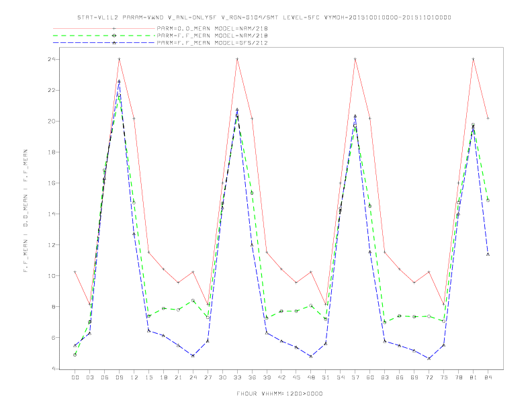
Task: Click y-axis tick label 18
Action: [52, 152]
